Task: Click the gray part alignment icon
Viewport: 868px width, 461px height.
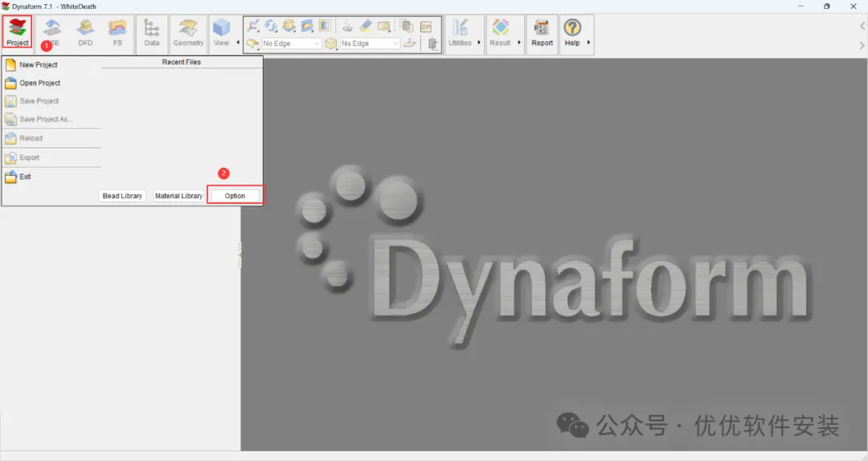Action: click(433, 43)
